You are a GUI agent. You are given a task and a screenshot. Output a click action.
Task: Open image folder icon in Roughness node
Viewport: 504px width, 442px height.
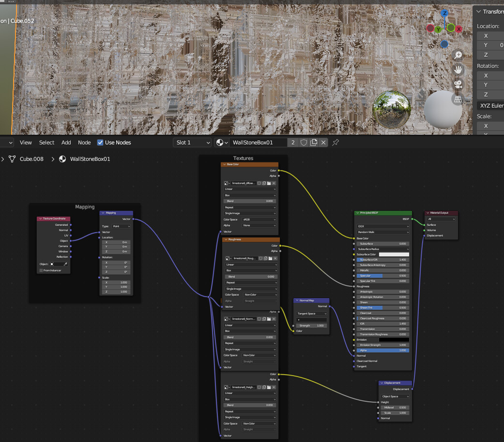coord(270,258)
